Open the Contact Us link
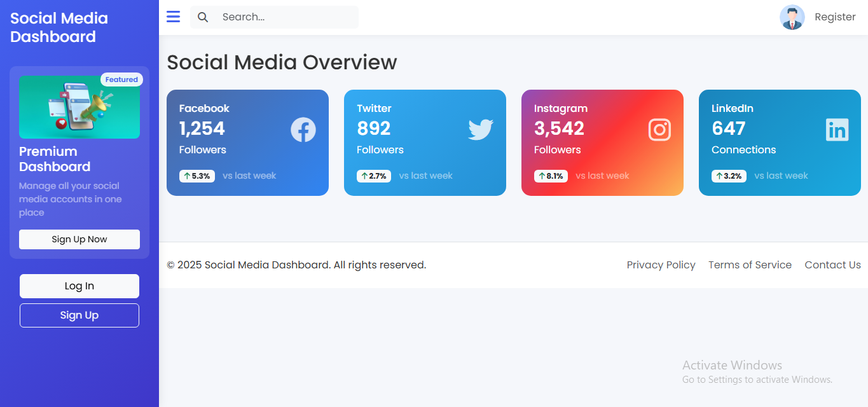The width and height of the screenshot is (868, 407). pos(832,265)
